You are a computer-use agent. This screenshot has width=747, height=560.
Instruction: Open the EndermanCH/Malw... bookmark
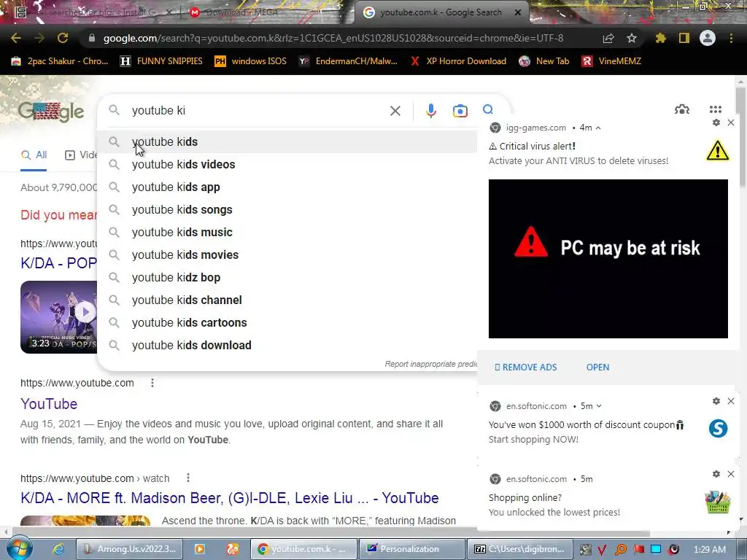[x=348, y=61]
